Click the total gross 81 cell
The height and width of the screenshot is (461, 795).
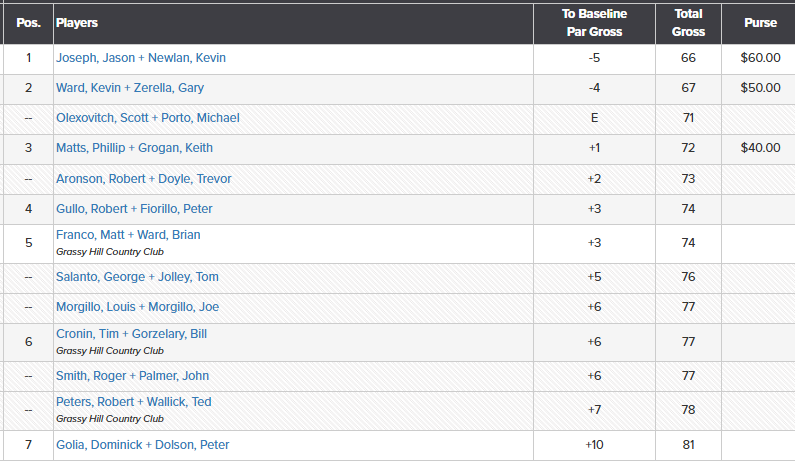click(688, 444)
